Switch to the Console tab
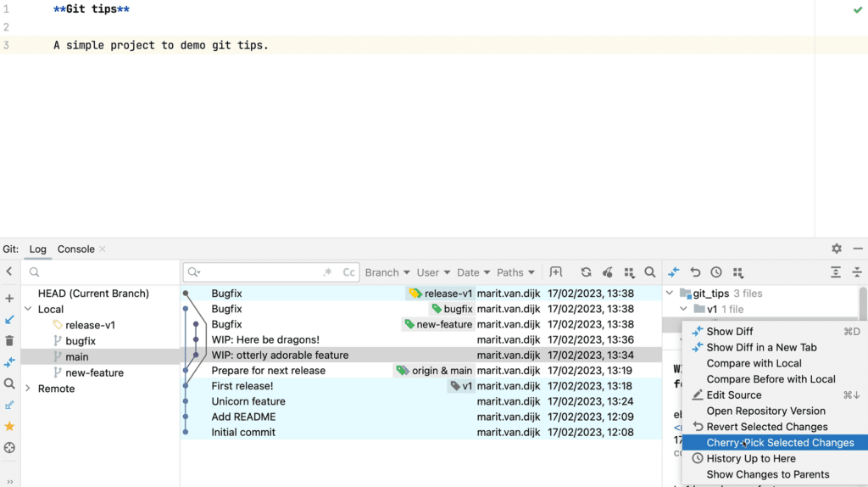This screenshot has width=868, height=487. pos(75,249)
